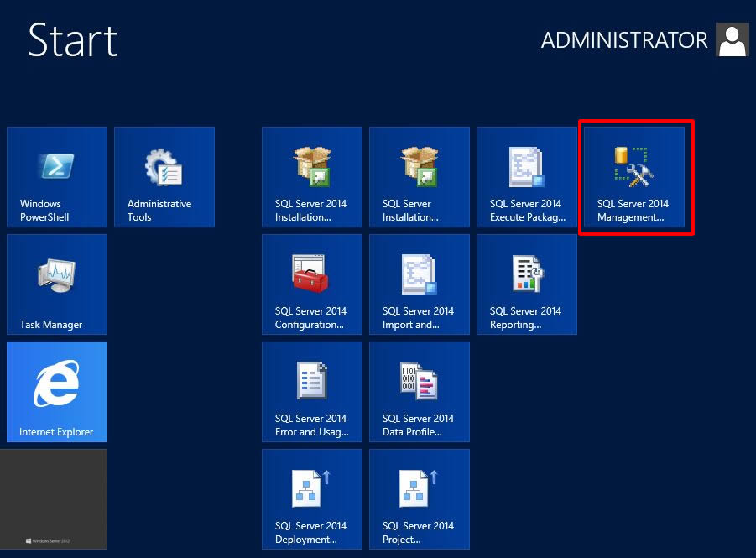
Task: Click the user avatar picture
Action: [732, 40]
